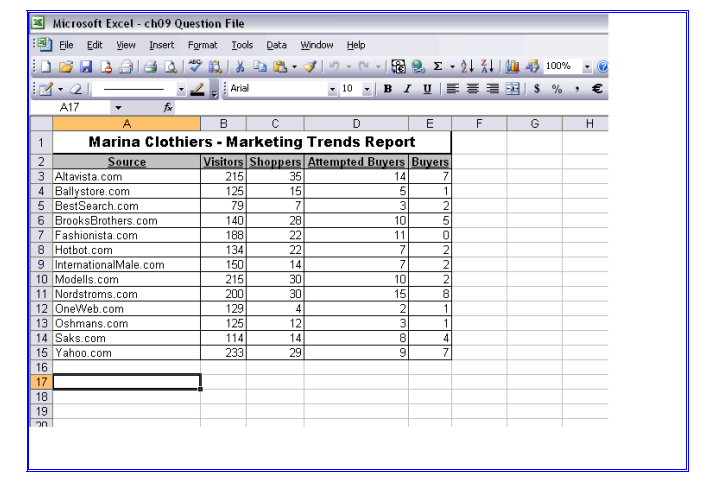Screen dimensions: 707x483
Task: Click the Name Box showing A17
Action: 70,108
